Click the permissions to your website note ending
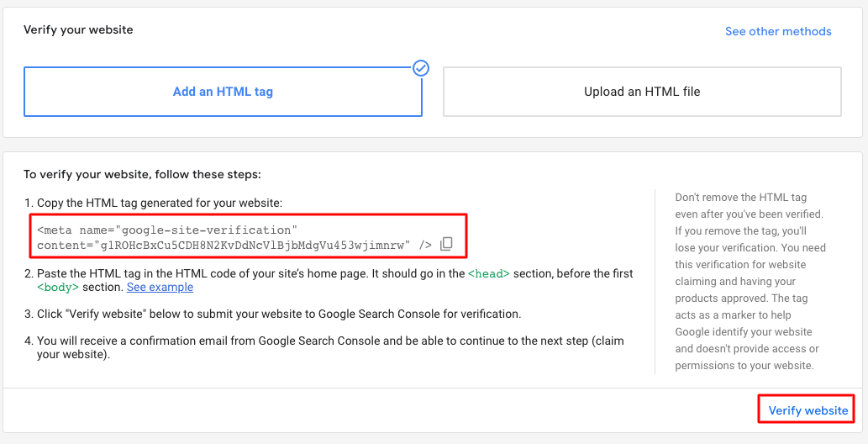The width and height of the screenshot is (868, 444). pos(744,365)
